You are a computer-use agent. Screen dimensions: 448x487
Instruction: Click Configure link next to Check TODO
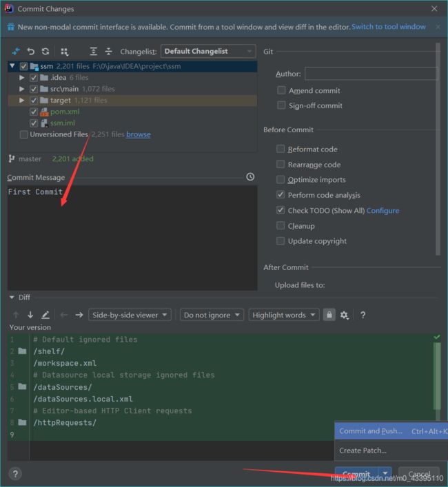tap(383, 211)
